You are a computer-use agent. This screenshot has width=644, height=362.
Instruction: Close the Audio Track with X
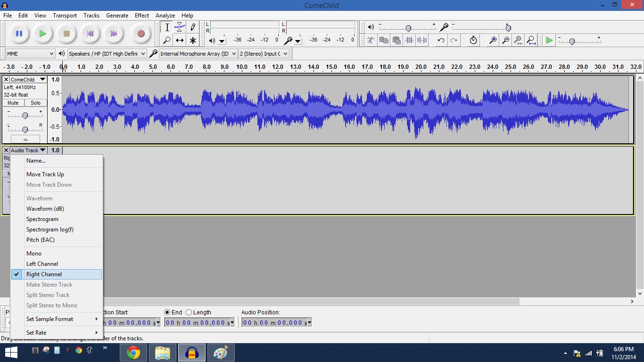point(6,150)
